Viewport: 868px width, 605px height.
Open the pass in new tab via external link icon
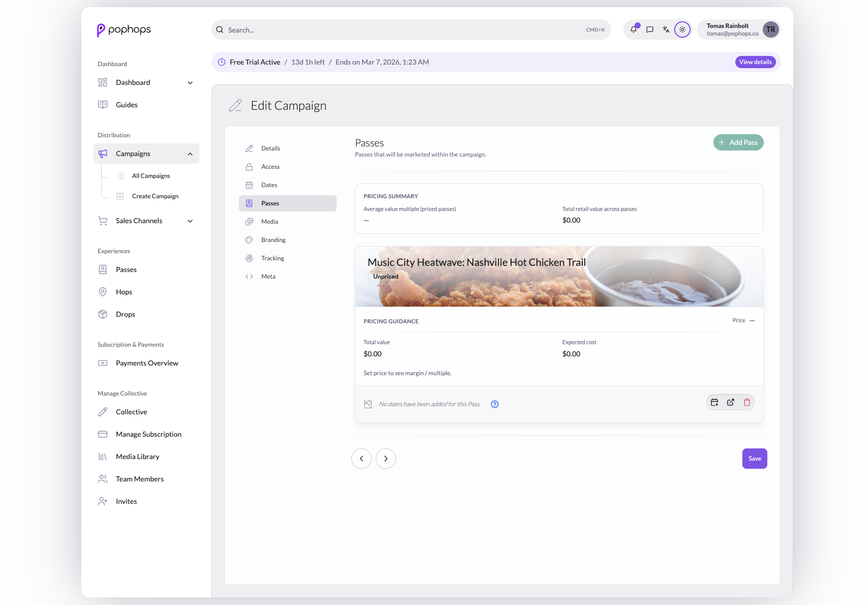[731, 402]
